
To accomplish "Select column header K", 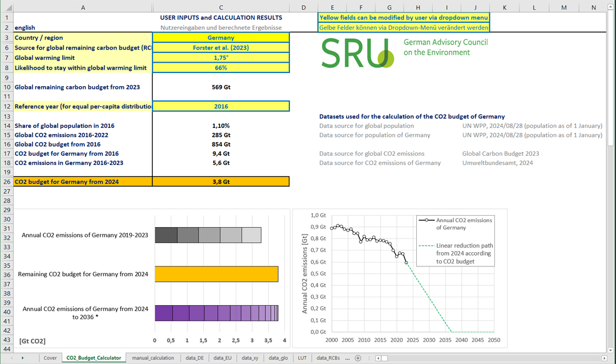I will coord(505,7).
